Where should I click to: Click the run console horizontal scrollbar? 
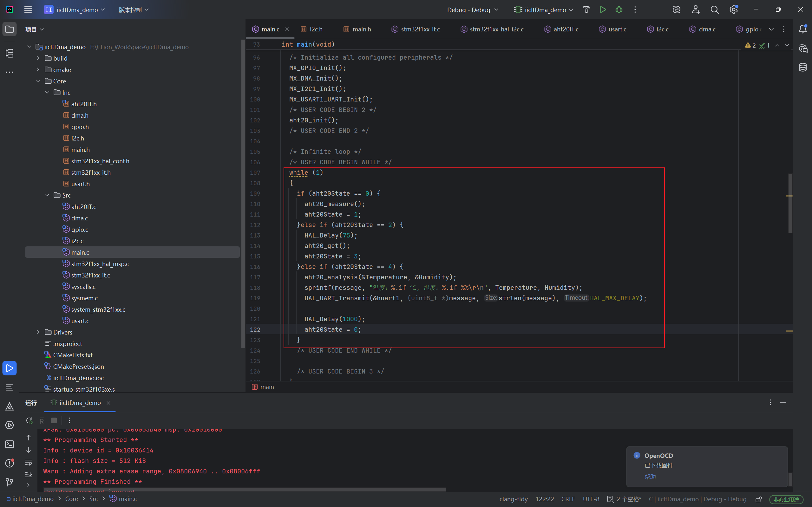245,490
